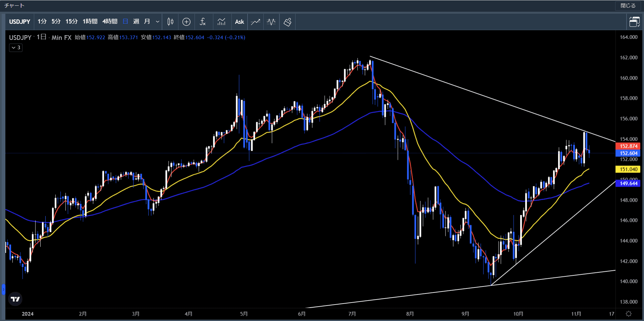Click the 高値153.371 high value in legend
The width and height of the screenshot is (644, 321).
point(123,38)
